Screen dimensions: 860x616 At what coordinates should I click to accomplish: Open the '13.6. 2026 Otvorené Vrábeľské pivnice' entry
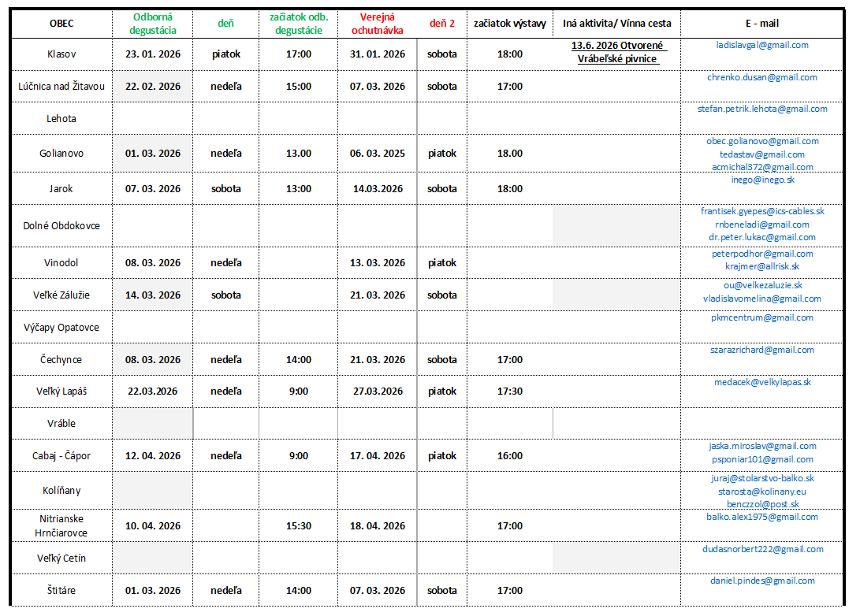617,53
